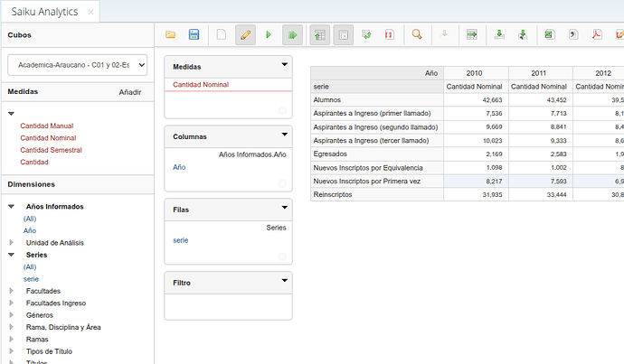
Task: Open the Filtro axis dropdown arrow
Action: click(x=285, y=281)
